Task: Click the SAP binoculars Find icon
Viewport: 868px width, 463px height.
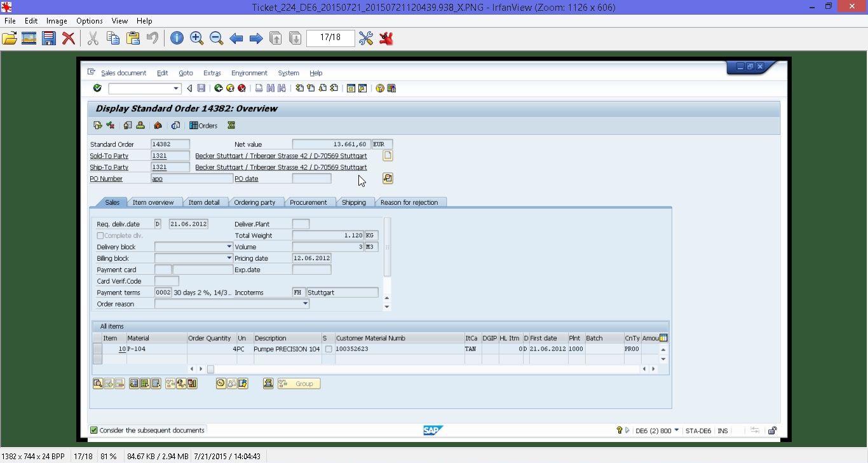Action: 270,88
